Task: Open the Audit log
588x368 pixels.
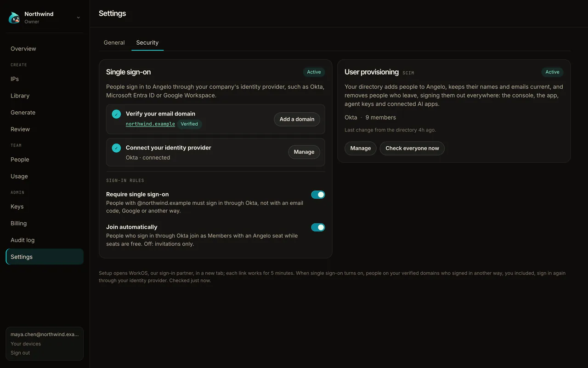Action: pos(45,240)
